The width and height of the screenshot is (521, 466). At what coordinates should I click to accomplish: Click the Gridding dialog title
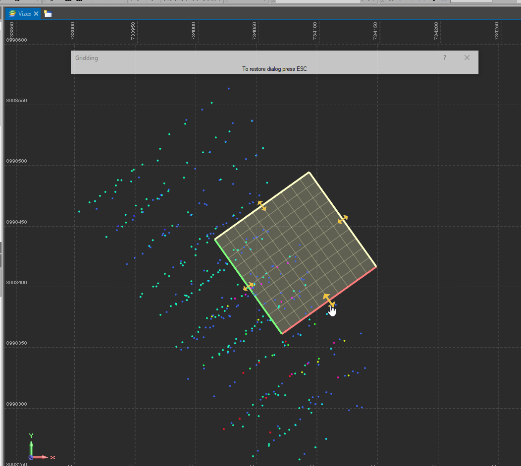(87, 58)
